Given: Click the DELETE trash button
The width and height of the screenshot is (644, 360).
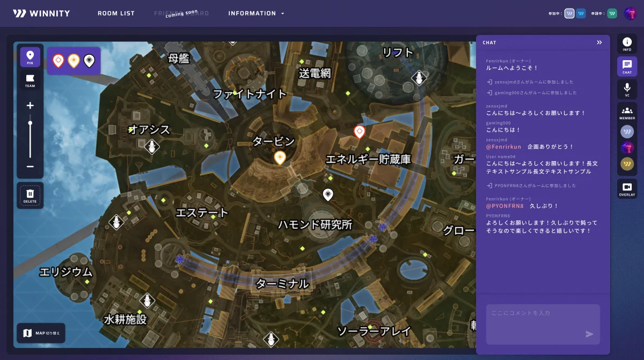Looking at the screenshot, I should pos(30,196).
